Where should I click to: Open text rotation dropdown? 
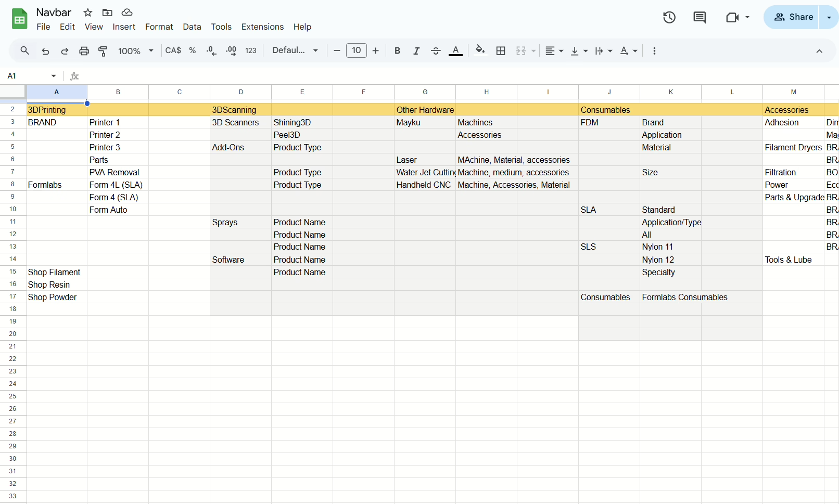pos(629,51)
